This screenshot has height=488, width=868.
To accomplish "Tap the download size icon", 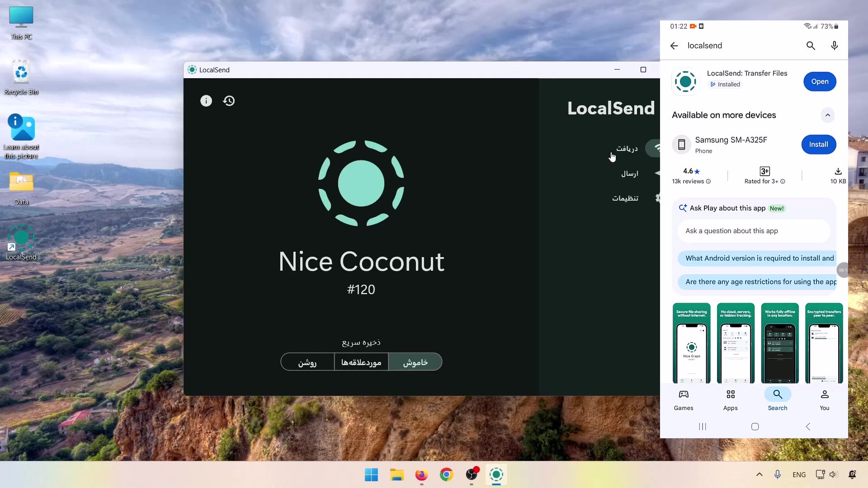I will [x=838, y=171].
